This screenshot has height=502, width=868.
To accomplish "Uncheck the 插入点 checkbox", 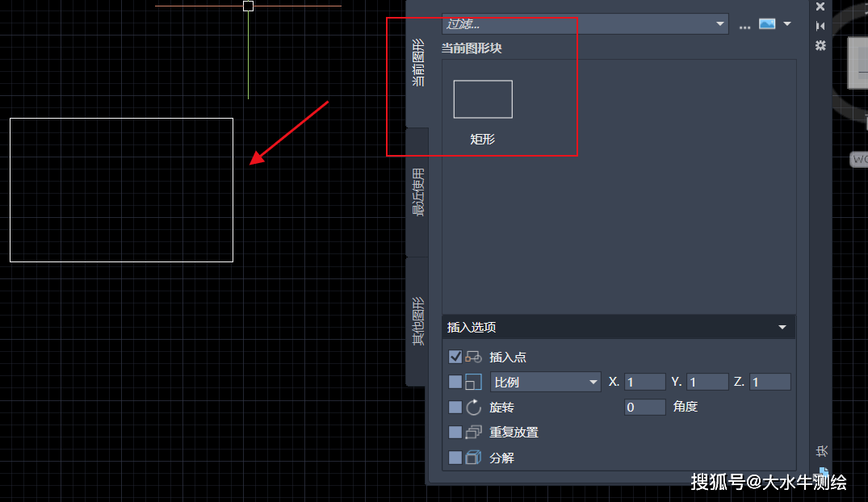I will 455,357.
